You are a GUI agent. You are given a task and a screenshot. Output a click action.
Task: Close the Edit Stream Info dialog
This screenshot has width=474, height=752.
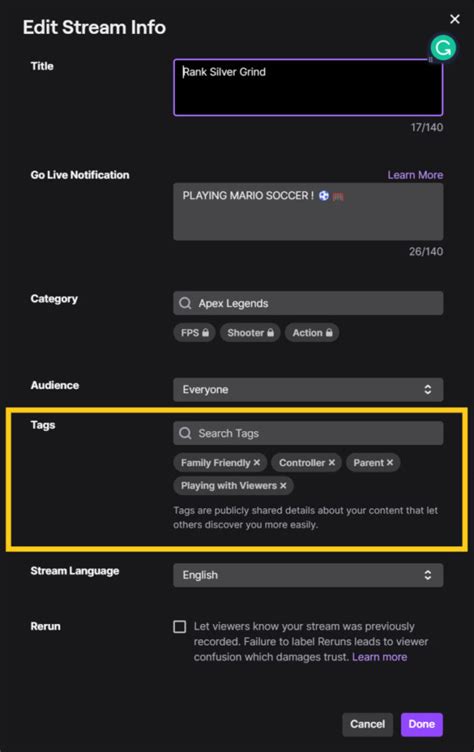(x=455, y=19)
